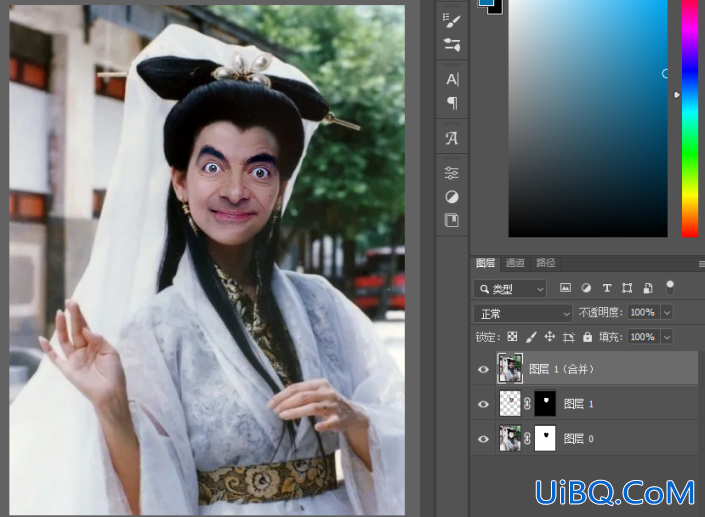Open the Layers panel flyout menu

[701, 264]
